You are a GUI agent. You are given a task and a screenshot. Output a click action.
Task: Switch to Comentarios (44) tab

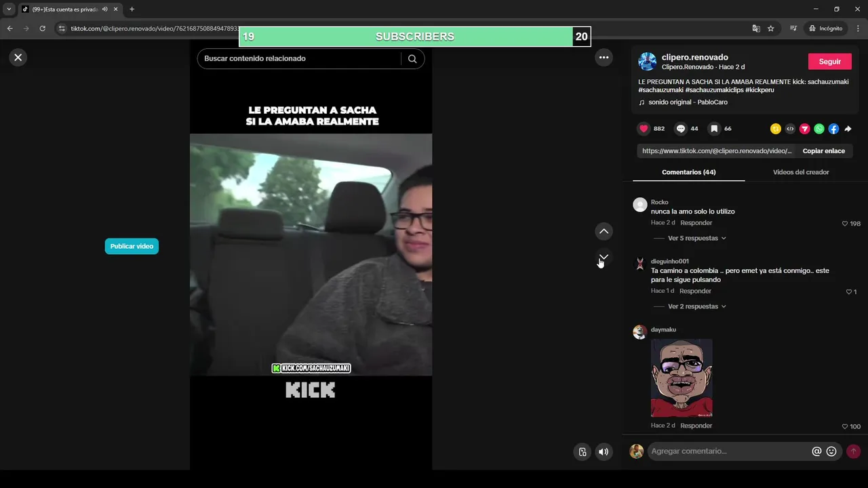[688, 172]
